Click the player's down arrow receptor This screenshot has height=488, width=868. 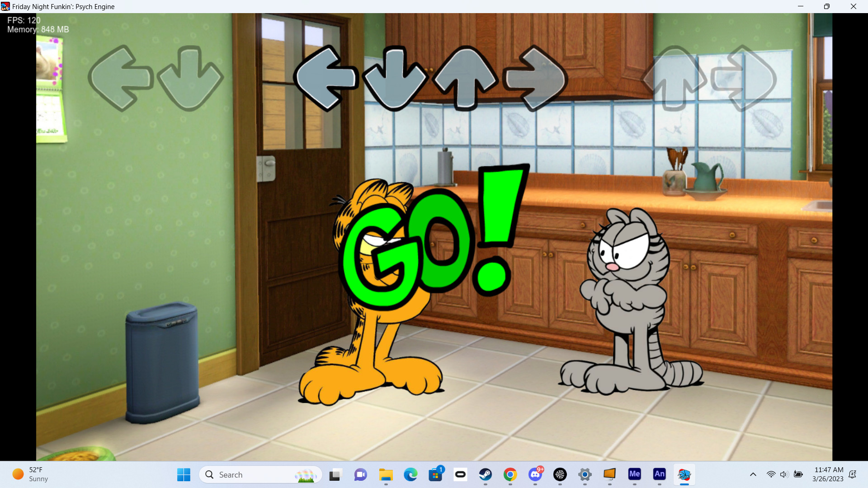click(395, 78)
